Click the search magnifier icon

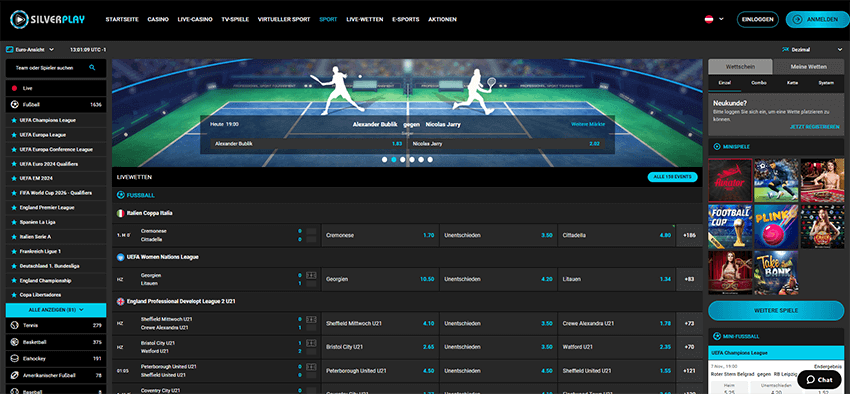pyautogui.click(x=92, y=68)
